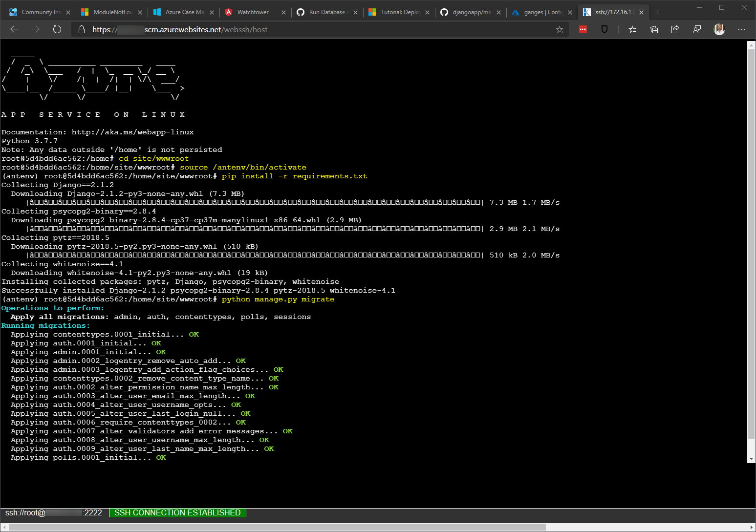Click 'SSH CONNECTION ESTABLISHED' status label
Screen dimensions: 756x532
click(x=177, y=512)
